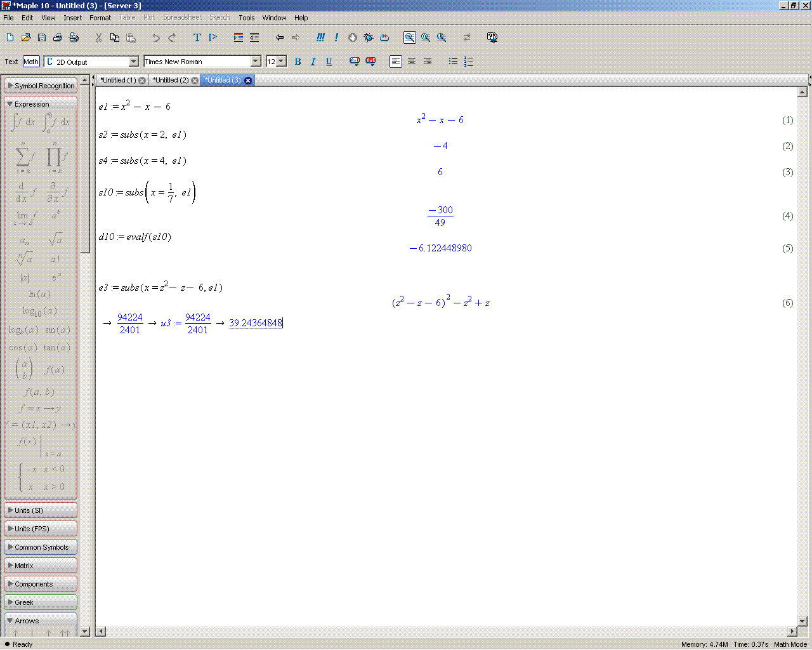Insert the definite integral template

click(x=56, y=122)
